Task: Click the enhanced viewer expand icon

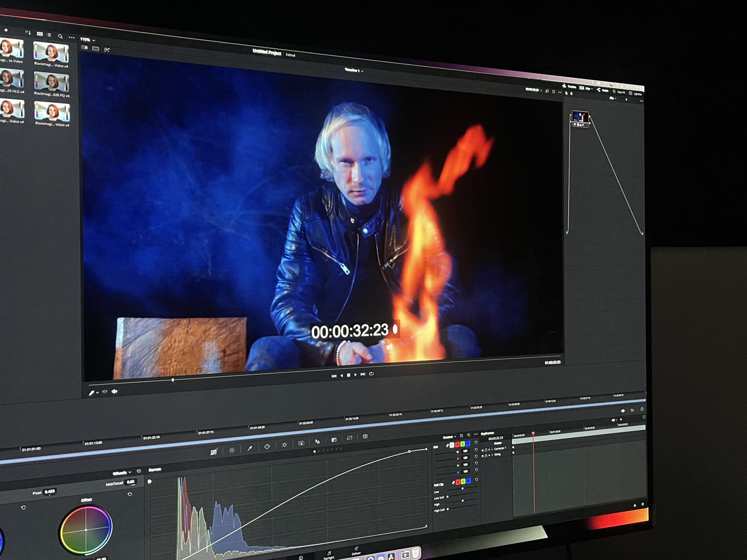Action: click(x=554, y=92)
